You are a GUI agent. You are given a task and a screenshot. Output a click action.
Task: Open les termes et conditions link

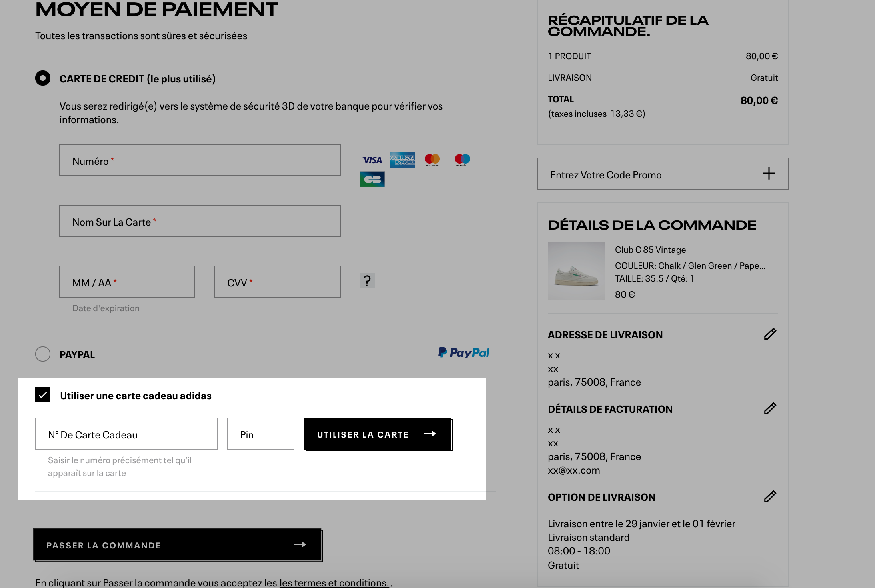point(334,583)
